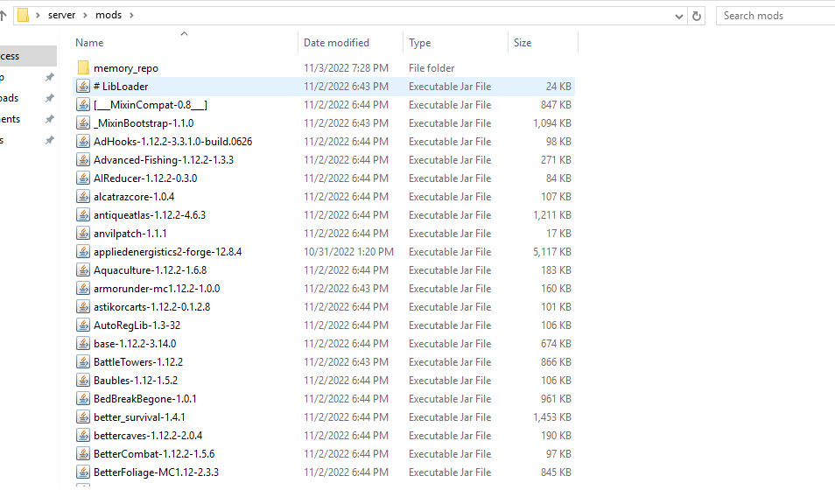Select Quick access in navigation pane

(x=26, y=56)
